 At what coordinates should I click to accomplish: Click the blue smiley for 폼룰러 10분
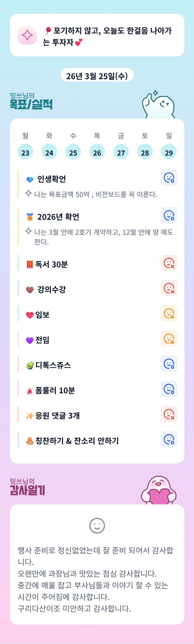pos(169,389)
